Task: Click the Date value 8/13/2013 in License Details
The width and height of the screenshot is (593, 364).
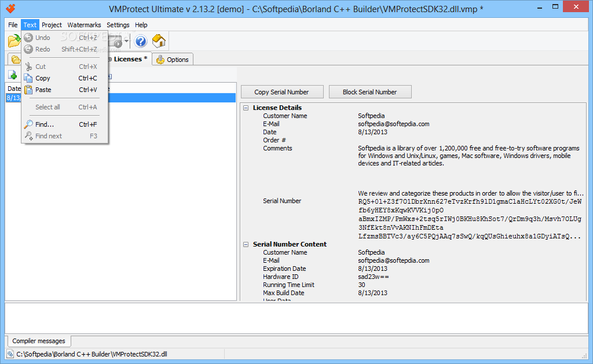Action: (x=372, y=132)
